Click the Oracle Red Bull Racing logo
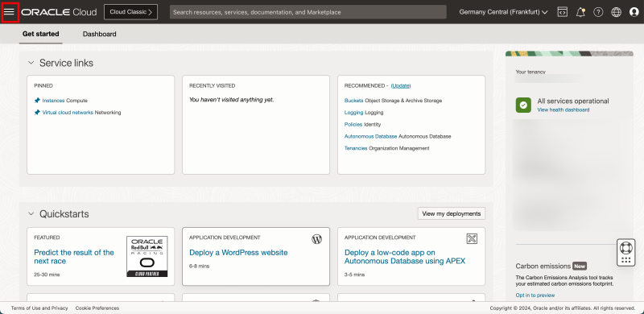Image resolution: width=644 pixels, height=314 pixels. coord(147,257)
